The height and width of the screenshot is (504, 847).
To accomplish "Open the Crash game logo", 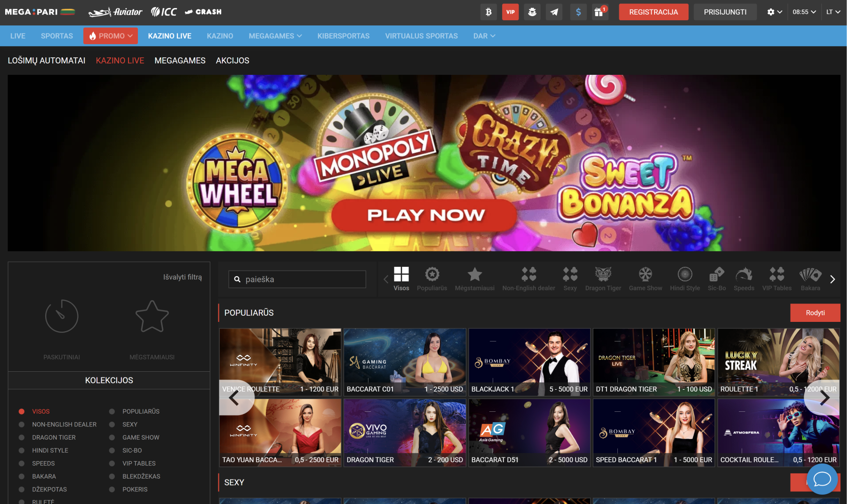I will (x=203, y=12).
